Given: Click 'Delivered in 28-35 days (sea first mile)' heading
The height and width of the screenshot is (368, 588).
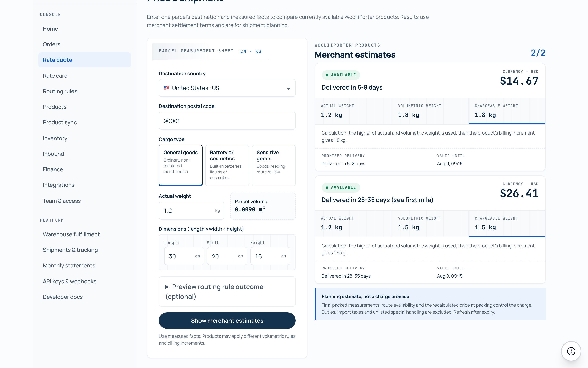Looking at the screenshot, I should coord(377,200).
